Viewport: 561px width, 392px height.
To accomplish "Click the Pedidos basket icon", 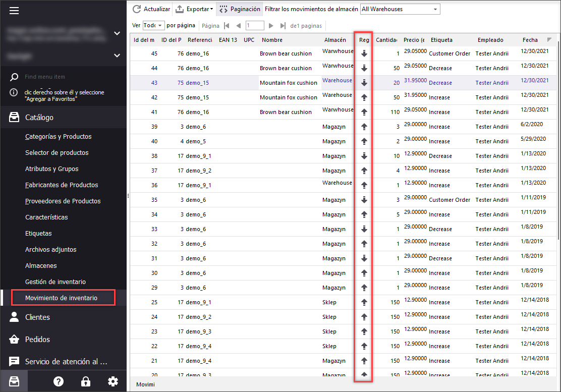I will point(14,339).
